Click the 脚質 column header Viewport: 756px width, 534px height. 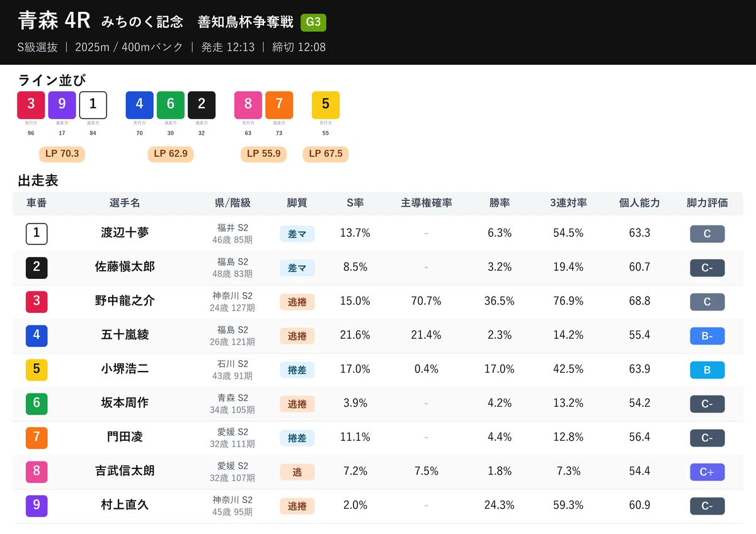pyautogui.click(x=297, y=203)
